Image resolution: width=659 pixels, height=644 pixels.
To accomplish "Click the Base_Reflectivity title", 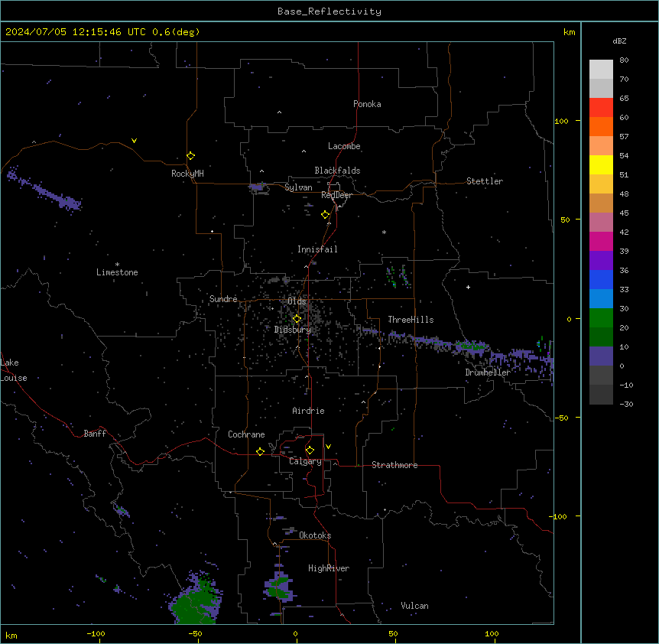I will click(329, 11).
